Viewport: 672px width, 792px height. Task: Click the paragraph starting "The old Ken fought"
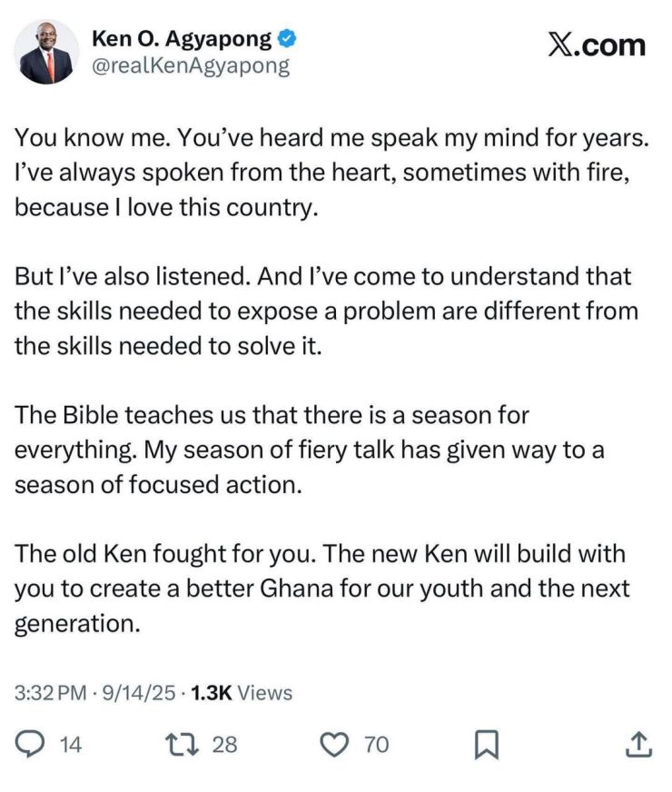tap(322, 589)
